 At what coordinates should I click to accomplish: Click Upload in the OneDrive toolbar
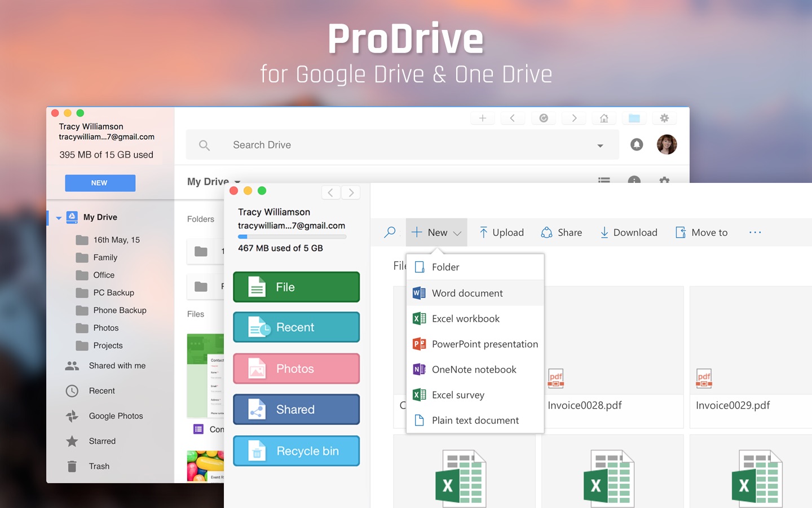(x=501, y=232)
